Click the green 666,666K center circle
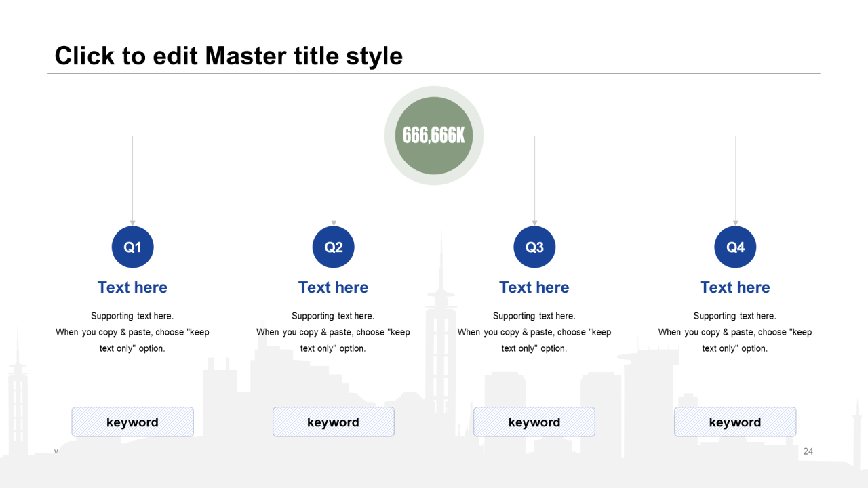Screen dimensions: 868x488 [434, 136]
